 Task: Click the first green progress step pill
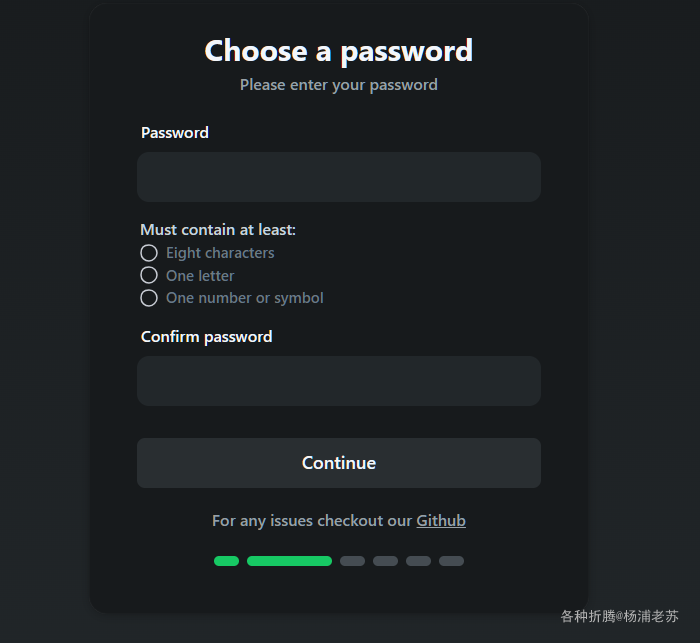click(226, 561)
